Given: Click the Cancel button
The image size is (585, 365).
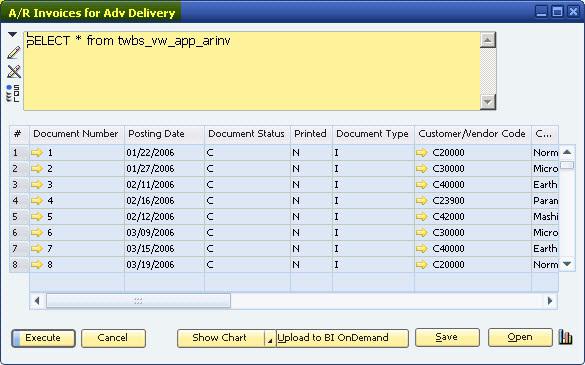Looking at the screenshot, I should (113, 338).
